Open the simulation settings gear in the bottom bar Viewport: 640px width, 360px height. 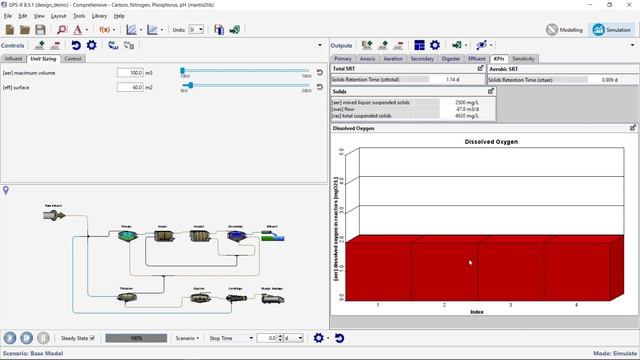click(x=318, y=338)
